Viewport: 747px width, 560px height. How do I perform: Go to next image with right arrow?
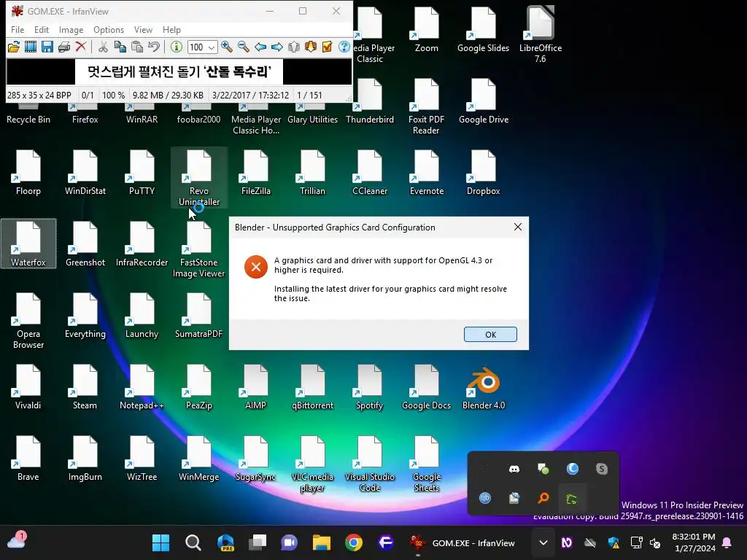(276, 47)
